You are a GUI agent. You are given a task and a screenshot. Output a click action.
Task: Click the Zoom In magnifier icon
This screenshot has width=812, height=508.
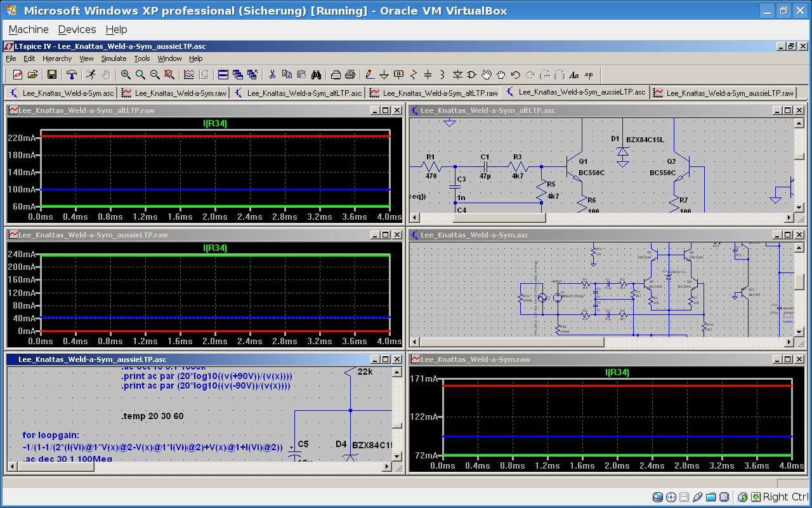point(126,74)
